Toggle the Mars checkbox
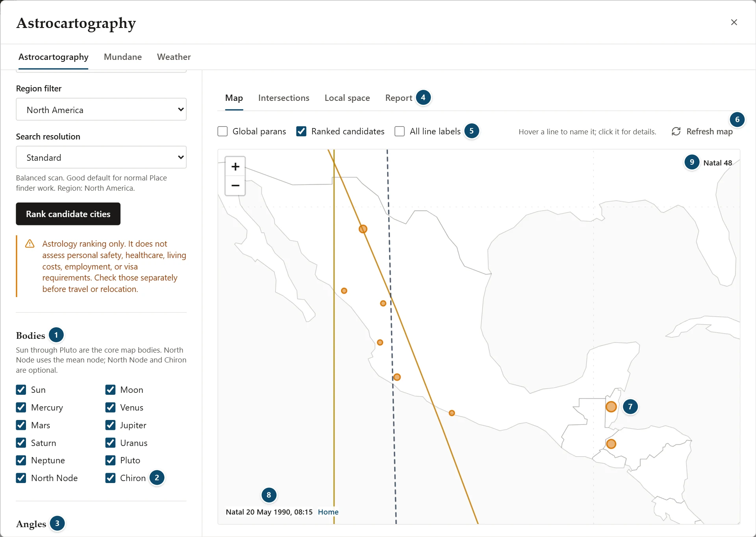The width and height of the screenshot is (756, 537). click(21, 425)
